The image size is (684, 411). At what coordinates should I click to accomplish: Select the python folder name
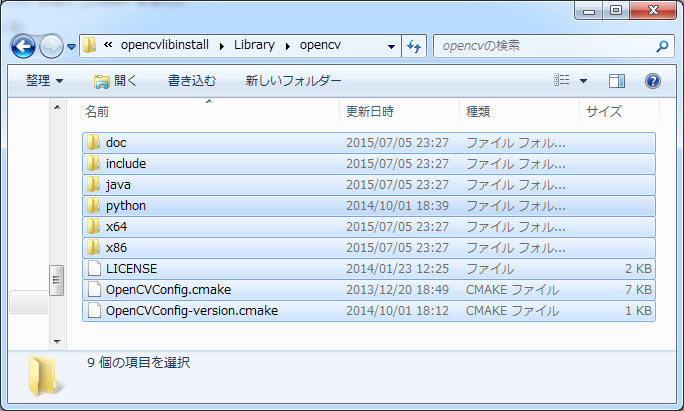pyautogui.click(x=126, y=206)
